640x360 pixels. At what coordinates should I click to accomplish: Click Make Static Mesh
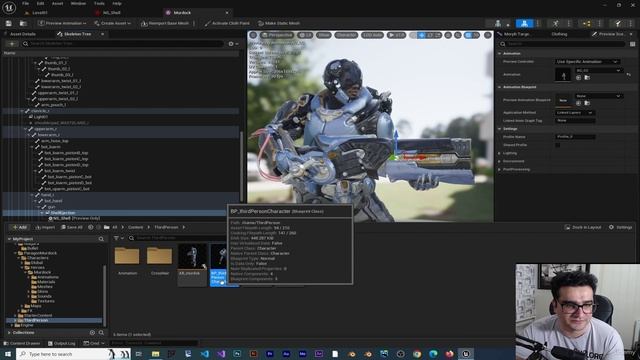point(279,23)
